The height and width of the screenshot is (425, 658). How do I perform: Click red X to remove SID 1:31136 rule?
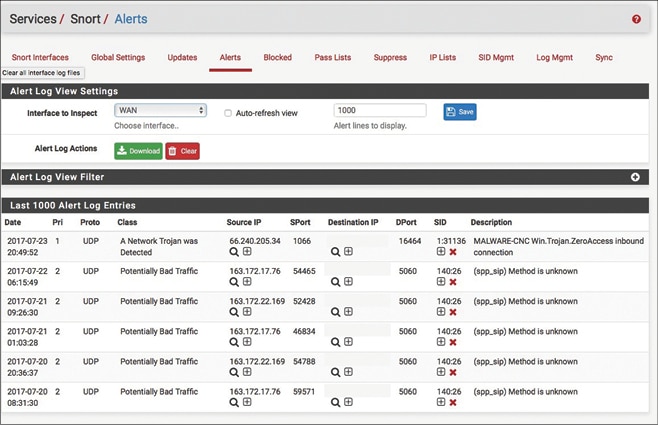453,252
